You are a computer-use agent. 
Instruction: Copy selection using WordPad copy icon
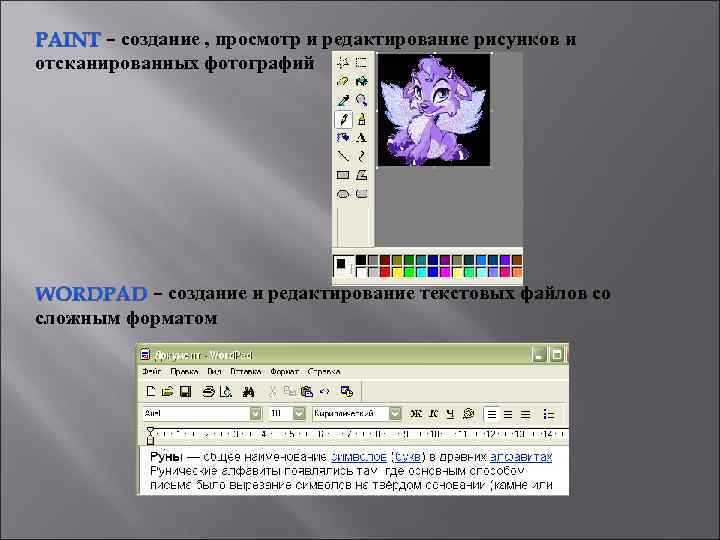tap(290, 391)
